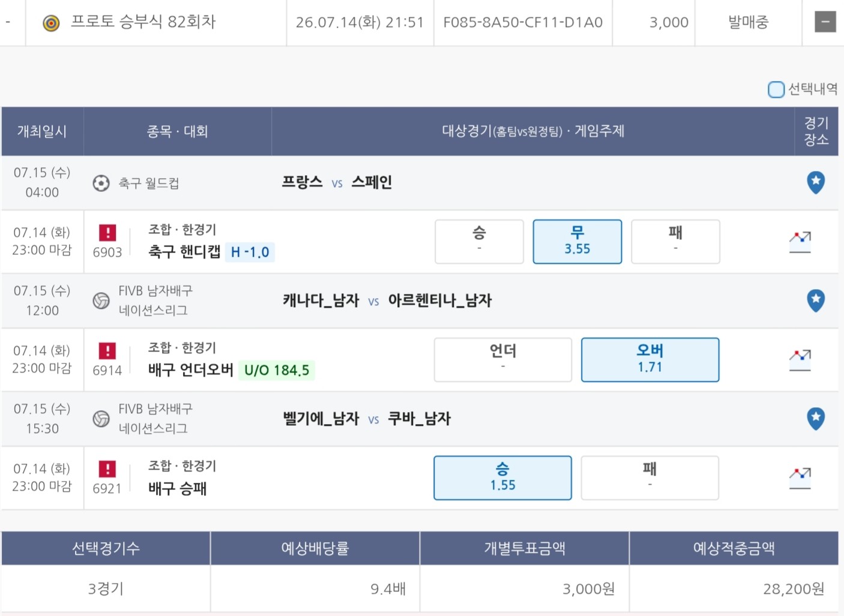Choose 패 option for game 6921
The image size is (844, 616).
[650, 478]
